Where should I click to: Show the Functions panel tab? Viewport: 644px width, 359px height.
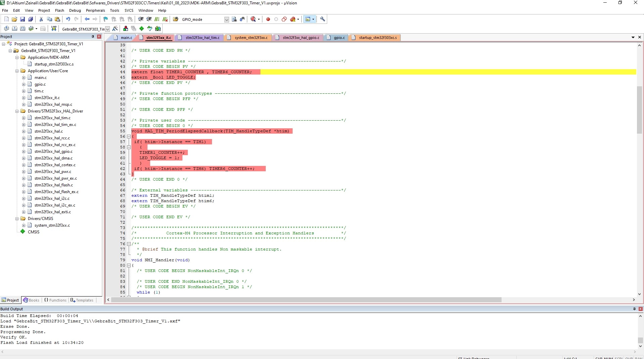pyautogui.click(x=55, y=300)
